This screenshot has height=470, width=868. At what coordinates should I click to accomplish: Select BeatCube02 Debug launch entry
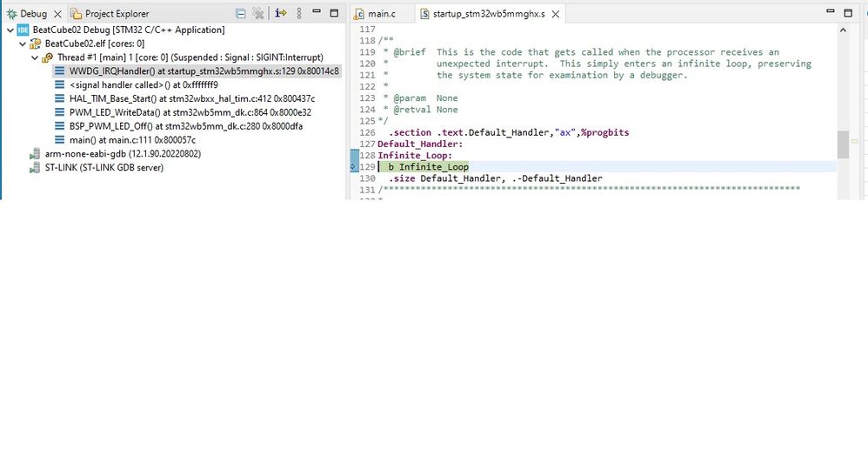pos(129,30)
